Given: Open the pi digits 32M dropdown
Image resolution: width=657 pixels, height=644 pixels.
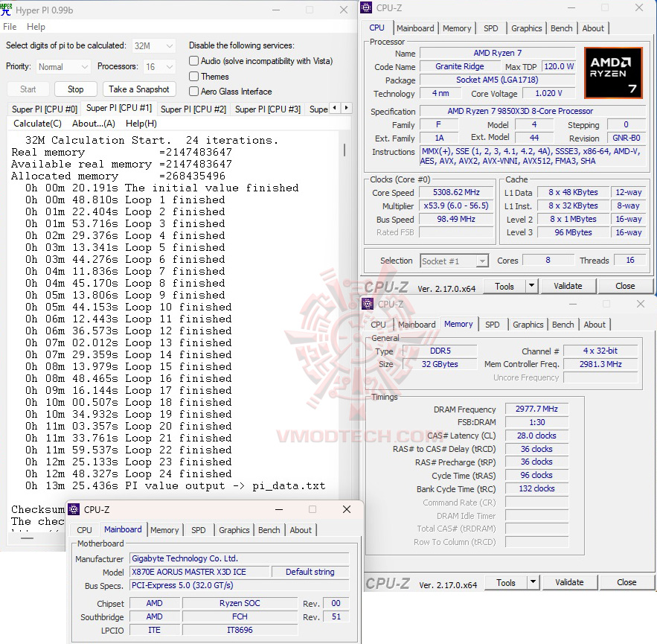Looking at the screenshot, I should tap(154, 45).
